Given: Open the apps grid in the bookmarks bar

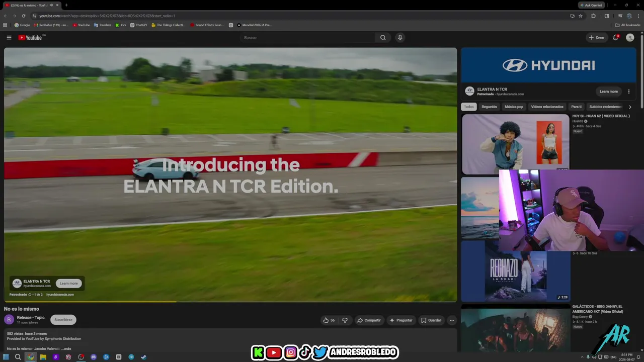Looking at the screenshot, I should point(5,25).
